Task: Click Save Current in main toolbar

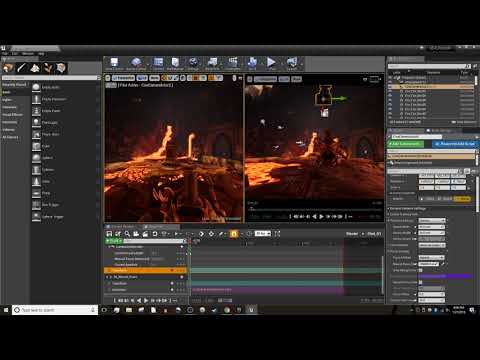Action: pyautogui.click(x=114, y=63)
